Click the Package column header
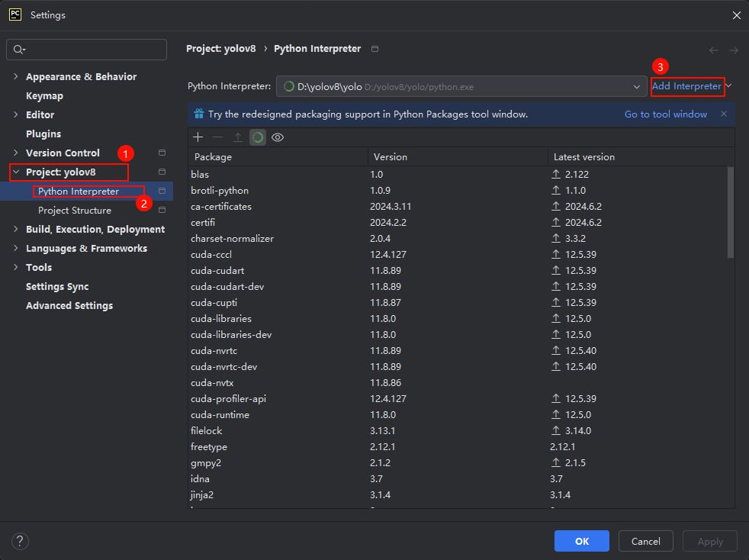 pyautogui.click(x=278, y=156)
